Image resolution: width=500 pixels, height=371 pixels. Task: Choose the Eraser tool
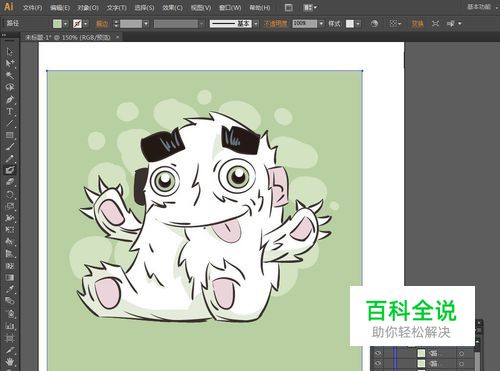click(9, 182)
